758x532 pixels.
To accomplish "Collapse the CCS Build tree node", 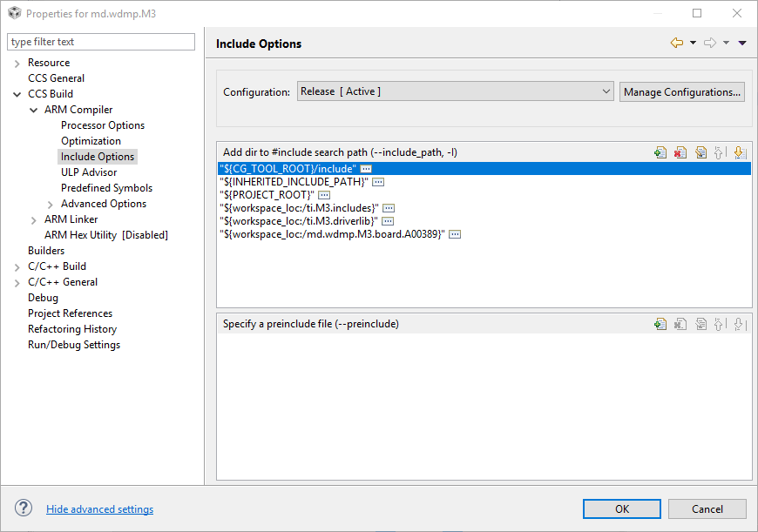I will [17, 94].
